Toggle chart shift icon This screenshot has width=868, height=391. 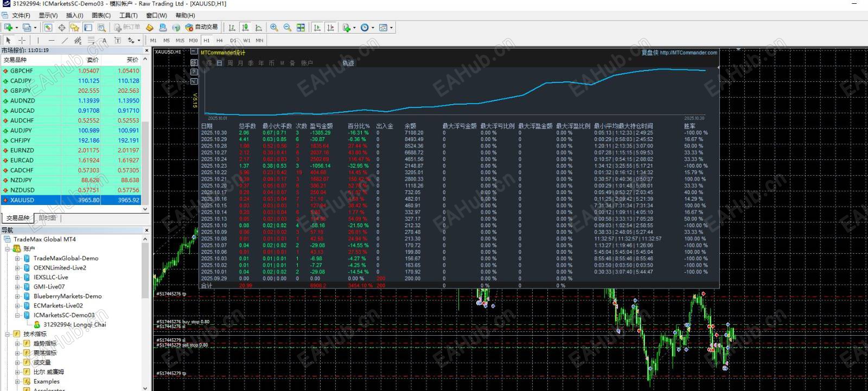330,27
